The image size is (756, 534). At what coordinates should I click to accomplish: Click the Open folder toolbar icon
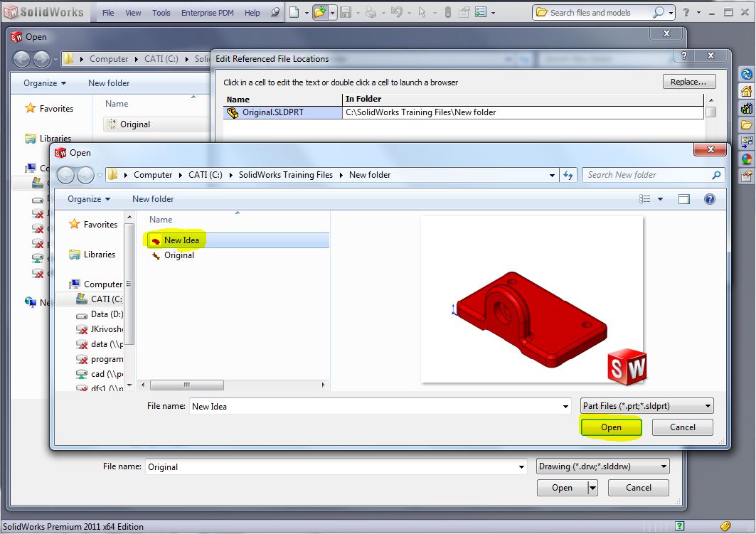tap(320, 12)
